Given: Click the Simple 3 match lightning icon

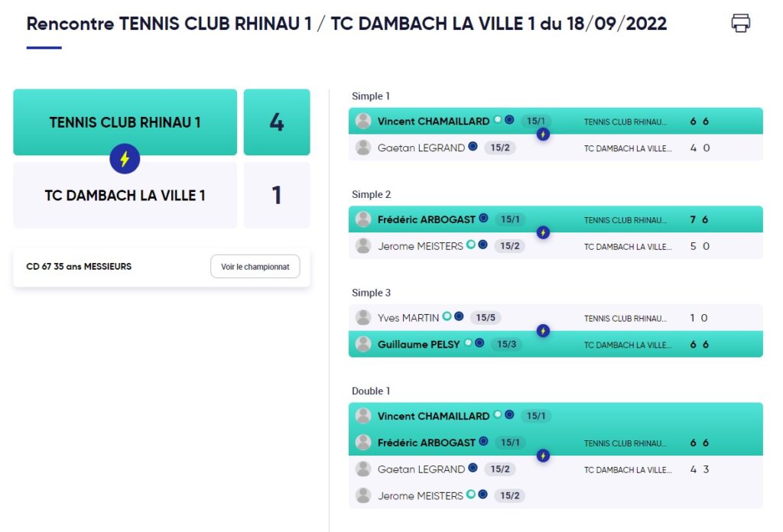Looking at the screenshot, I should tap(543, 331).
